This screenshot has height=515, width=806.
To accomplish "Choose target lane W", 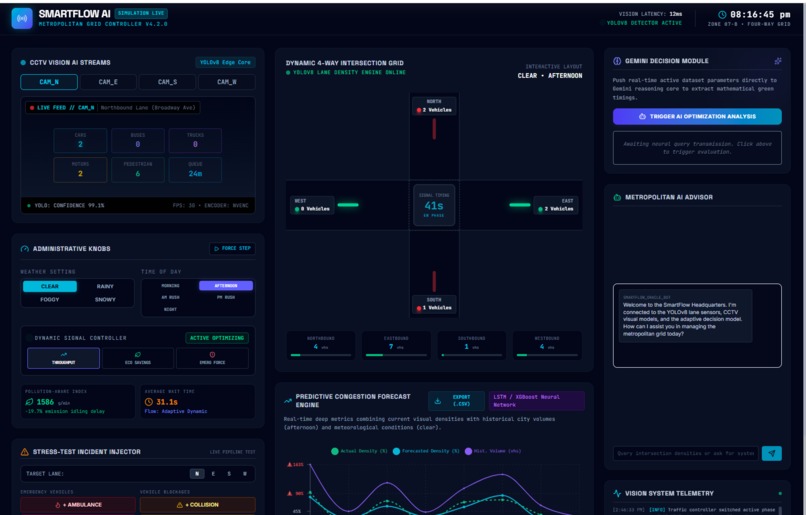I will (x=245, y=474).
